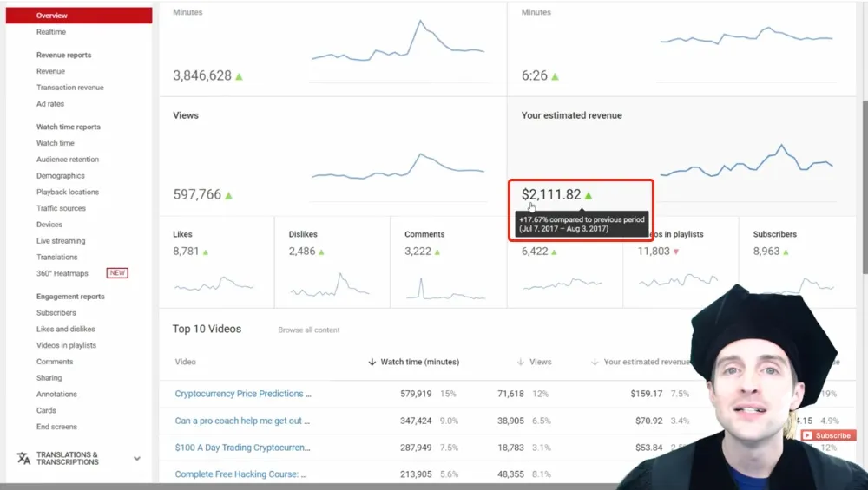Click the Engagement reports heading
The width and height of the screenshot is (868, 490).
point(70,297)
